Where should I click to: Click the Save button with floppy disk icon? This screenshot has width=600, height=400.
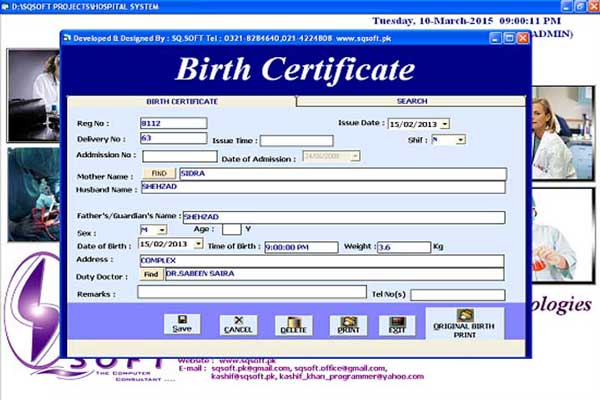click(182, 323)
